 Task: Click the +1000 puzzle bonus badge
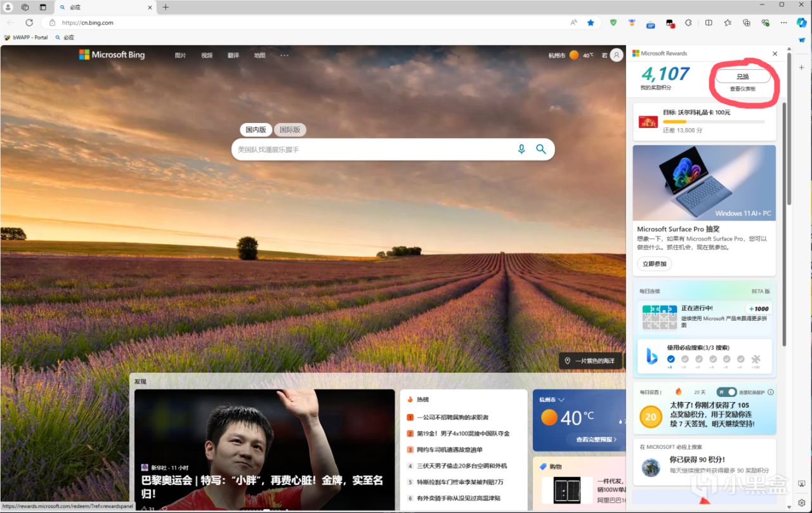point(758,309)
